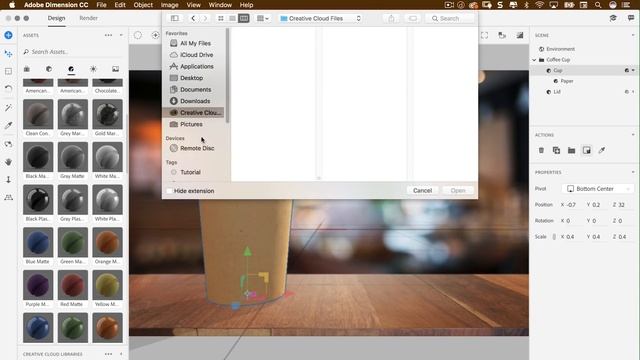This screenshot has height=360, width=640.
Task: Select the Pan hand tool
Action: point(8,162)
